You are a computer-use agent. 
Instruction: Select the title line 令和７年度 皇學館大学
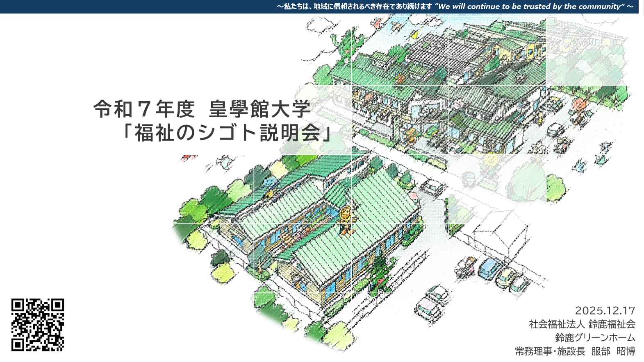click(x=202, y=109)
